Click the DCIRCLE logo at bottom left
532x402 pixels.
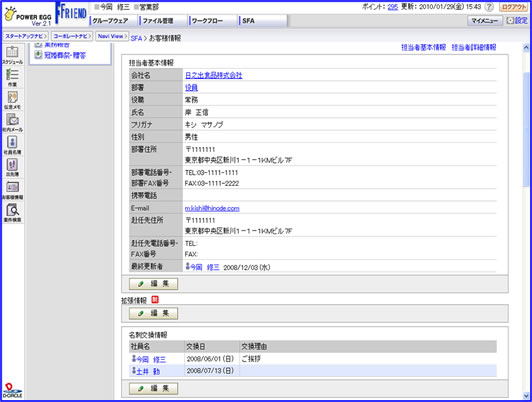coord(12,390)
